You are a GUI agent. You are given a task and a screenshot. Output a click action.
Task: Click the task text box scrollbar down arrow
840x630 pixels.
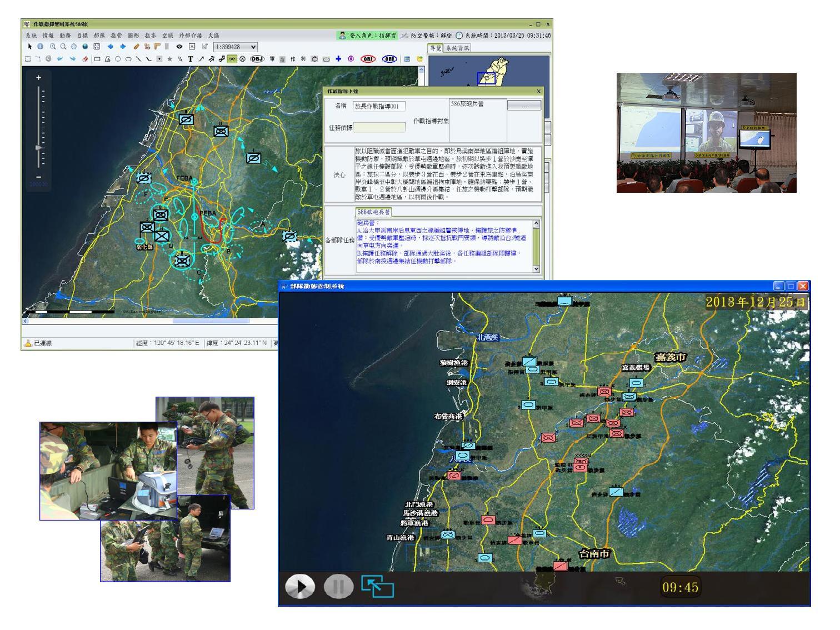coord(536,268)
